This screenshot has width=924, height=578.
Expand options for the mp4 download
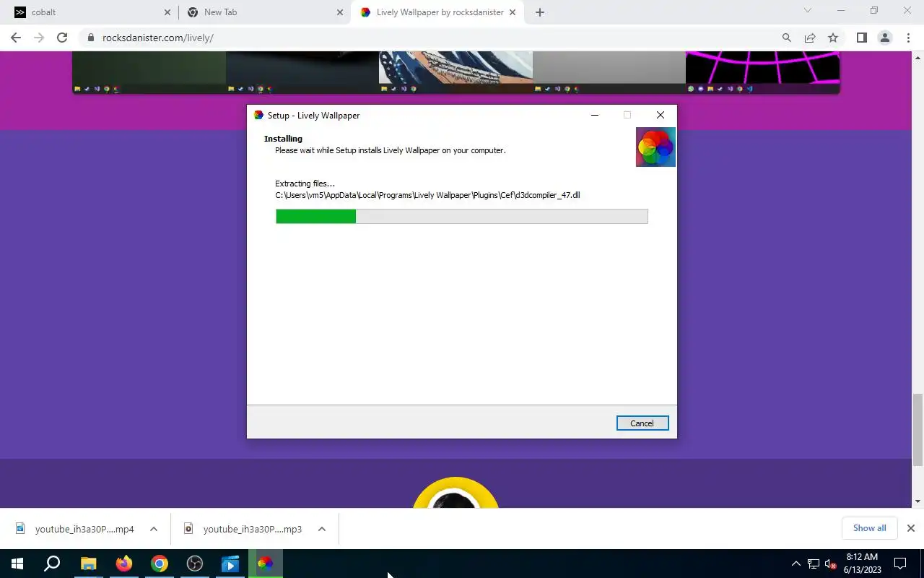154,529
